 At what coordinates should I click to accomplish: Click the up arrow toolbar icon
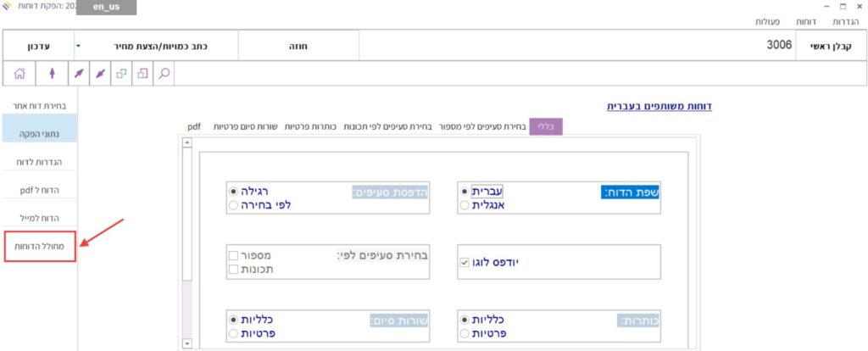(x=53, y=74)
